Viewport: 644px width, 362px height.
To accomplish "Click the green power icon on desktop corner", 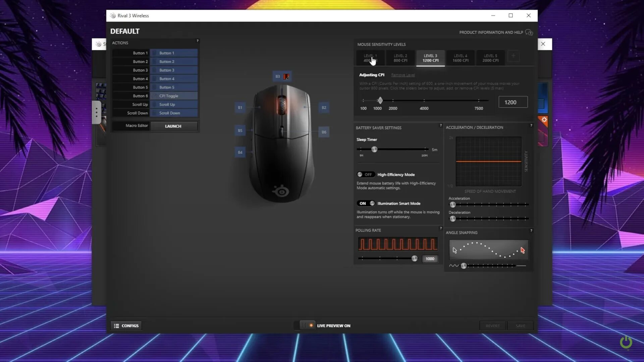I will tap(626, 342).
